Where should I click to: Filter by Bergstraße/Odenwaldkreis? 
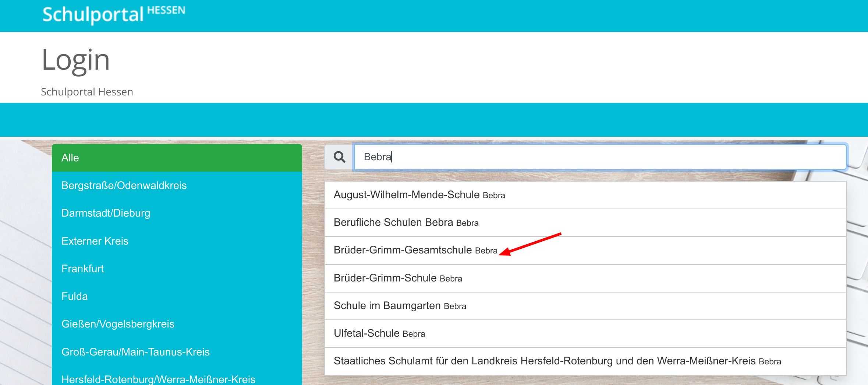(x=177, y=185)
